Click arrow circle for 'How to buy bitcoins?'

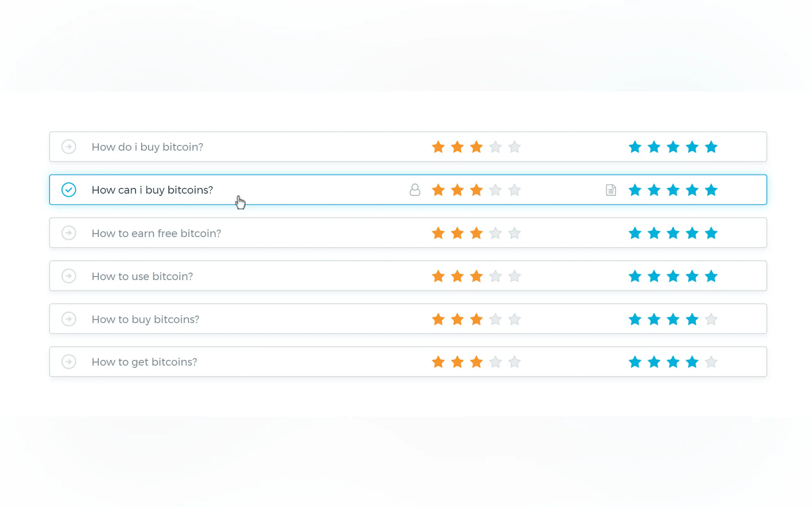point(69,319)
